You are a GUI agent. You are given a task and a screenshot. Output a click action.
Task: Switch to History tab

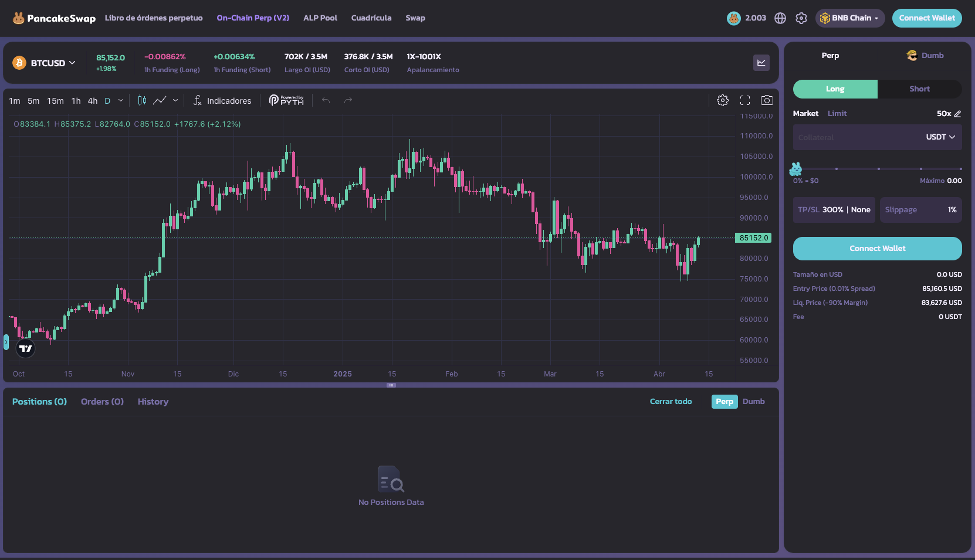tap(153, 402)
